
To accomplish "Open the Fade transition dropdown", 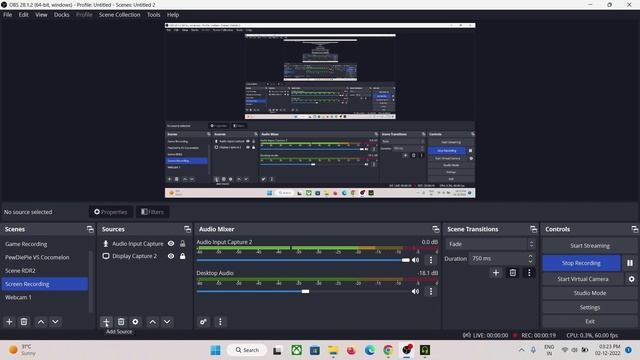I will click(491, 244).
